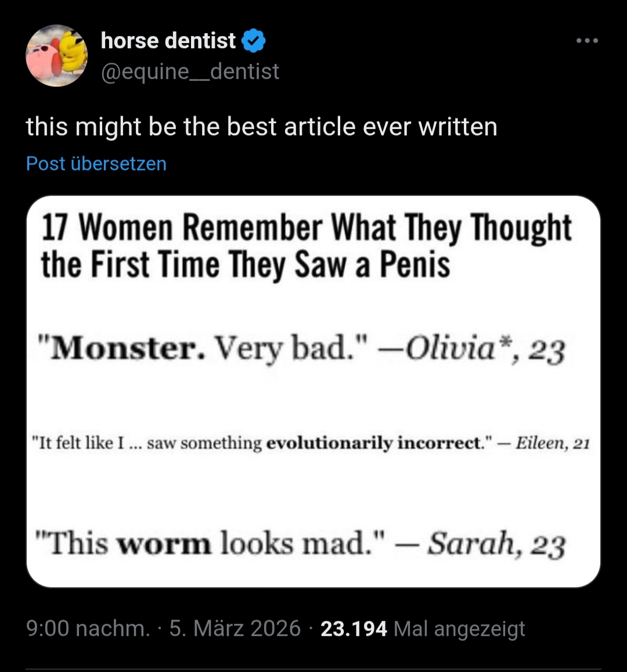Click the blue verified checkmark badge

[x=254, y=41]
